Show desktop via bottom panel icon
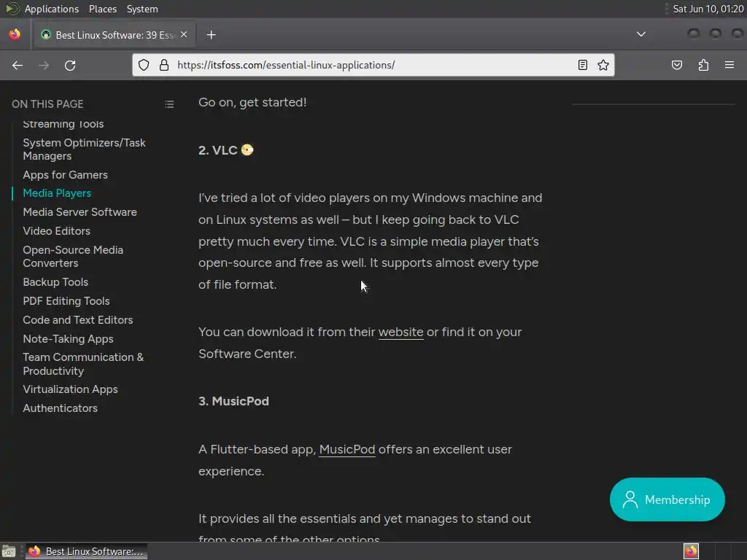747x560 pixels. [9, 551]
